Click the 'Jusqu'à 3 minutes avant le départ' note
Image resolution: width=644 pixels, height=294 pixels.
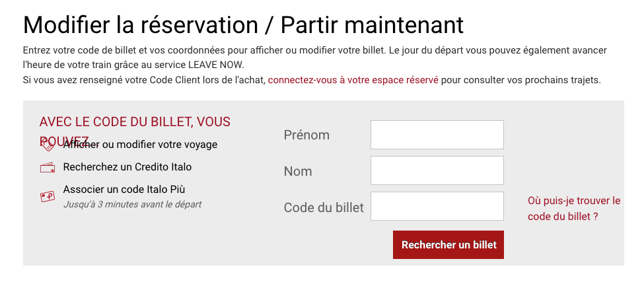click(x=132, y=204)
